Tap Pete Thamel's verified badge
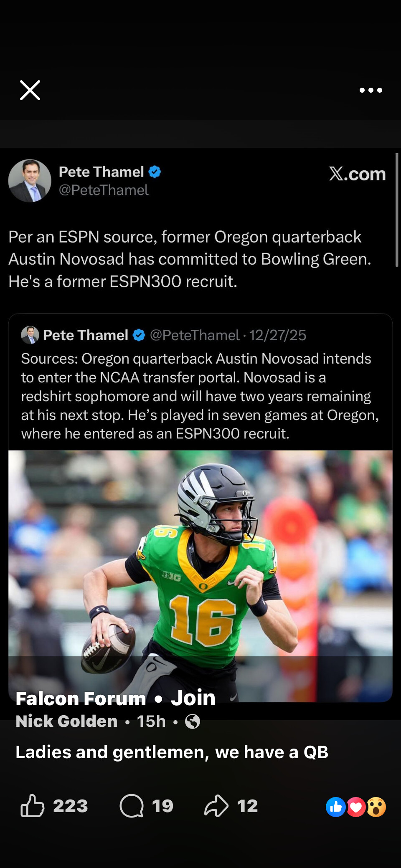This screenshot has width=401, height=868. coord(155,172)
